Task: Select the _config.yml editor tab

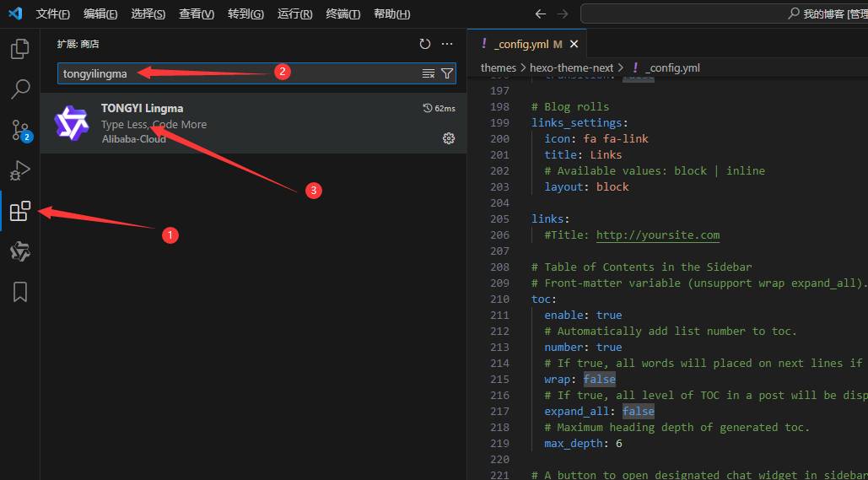Action: (527, 44)
